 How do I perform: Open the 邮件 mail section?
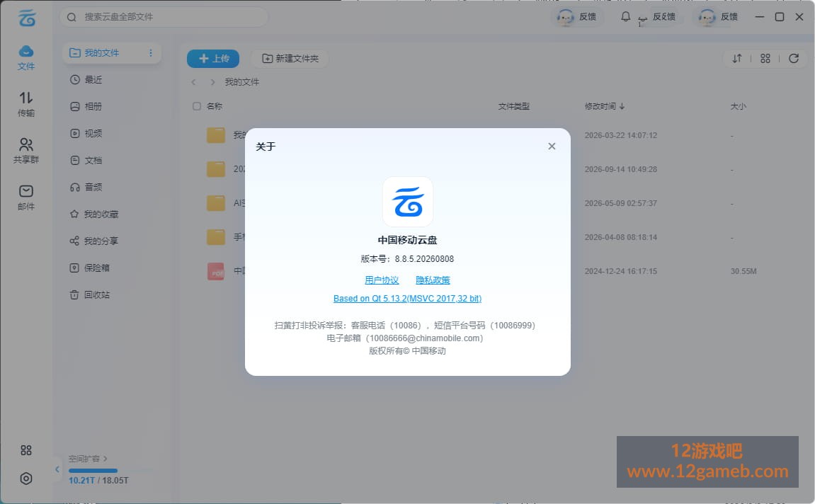point(26,197)
